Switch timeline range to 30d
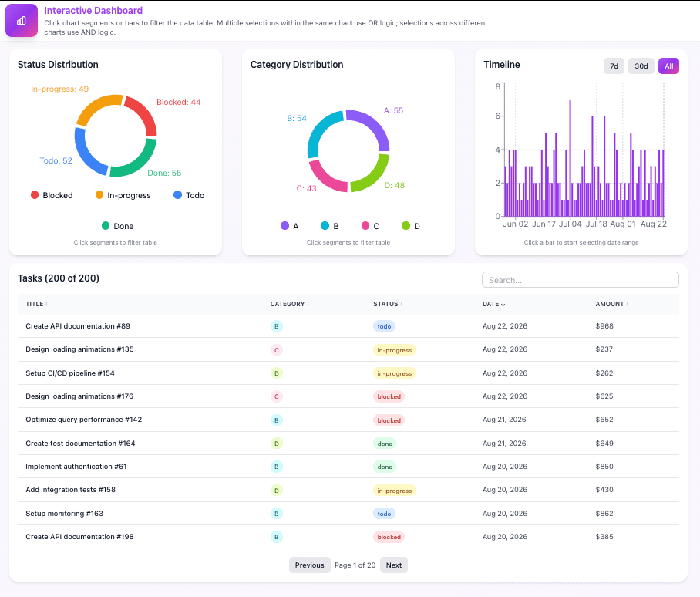This screenshot has width=700, height=597. pyautogui.click(x=641, y=66)
